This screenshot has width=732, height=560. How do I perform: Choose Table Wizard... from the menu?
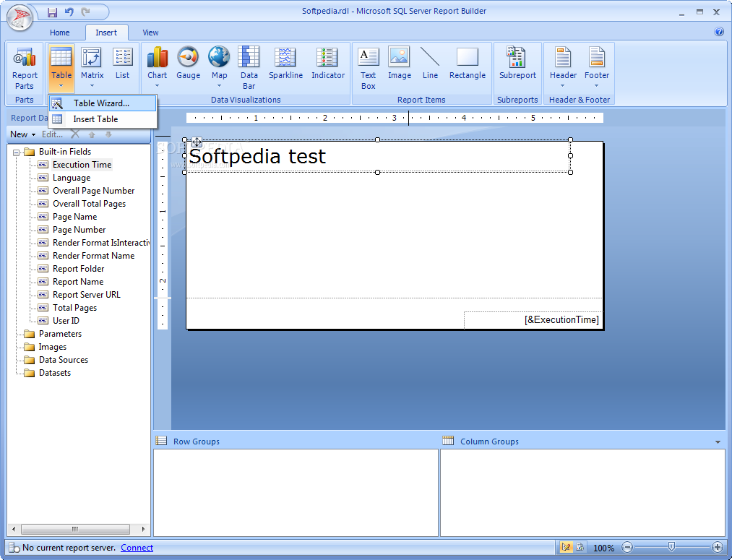103,103
